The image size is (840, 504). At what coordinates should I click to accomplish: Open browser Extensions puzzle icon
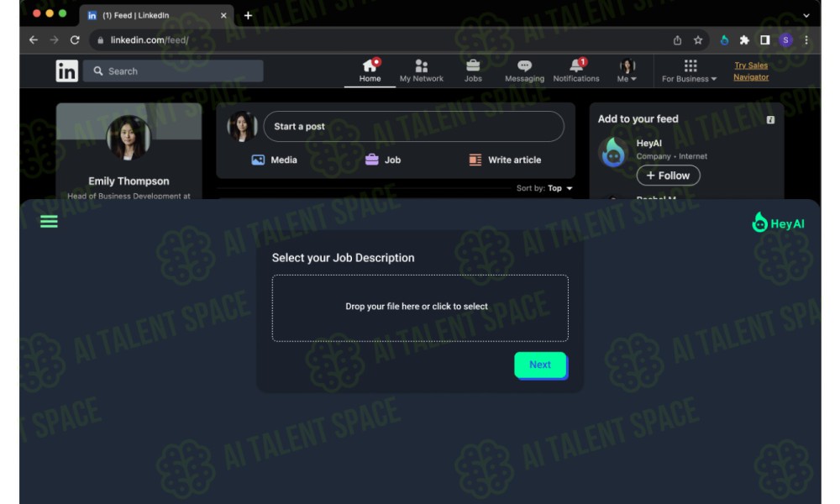point(744,40)
